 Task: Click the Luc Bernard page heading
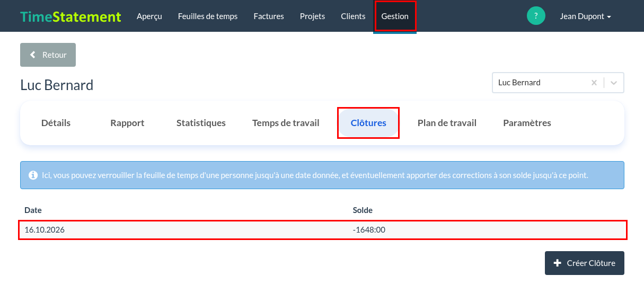coord(57,85)
